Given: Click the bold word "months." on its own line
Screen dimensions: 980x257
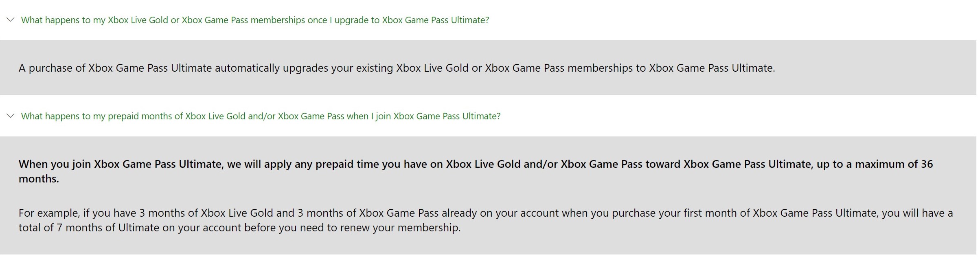Looking at the screenshot, I should (39, 179).
